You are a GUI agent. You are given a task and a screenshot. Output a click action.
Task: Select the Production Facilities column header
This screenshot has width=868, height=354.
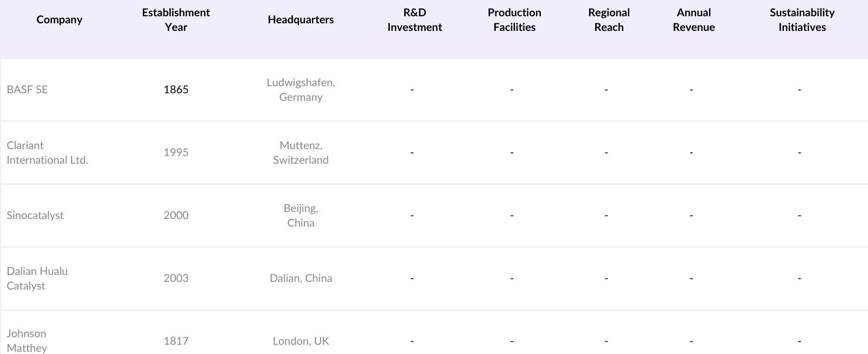pyautogui.click(x=514, y=20)
